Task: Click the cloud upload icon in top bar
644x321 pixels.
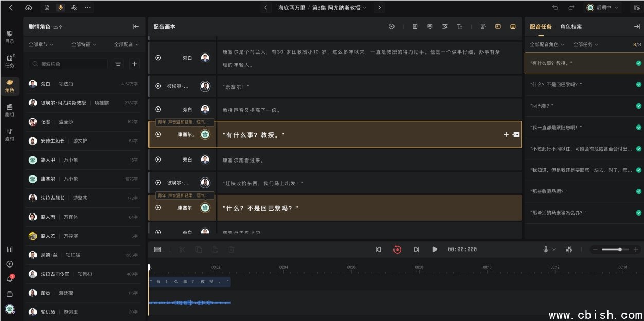Action: pyautogui.click(x=28, y=8)
